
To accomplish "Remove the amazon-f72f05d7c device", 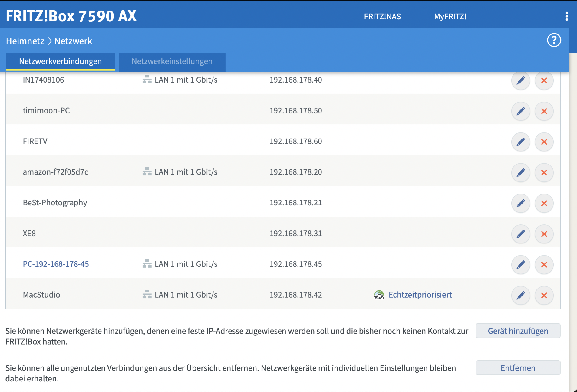I will pos(544,172).
